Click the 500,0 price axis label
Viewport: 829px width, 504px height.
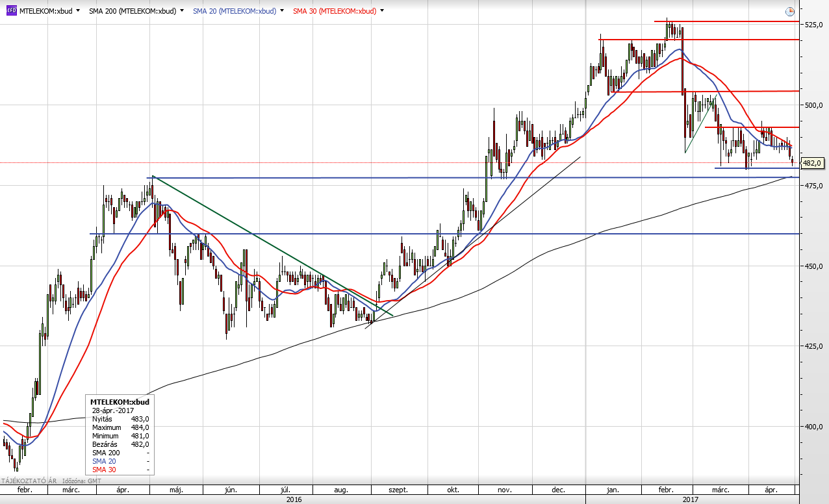point(815,105)
